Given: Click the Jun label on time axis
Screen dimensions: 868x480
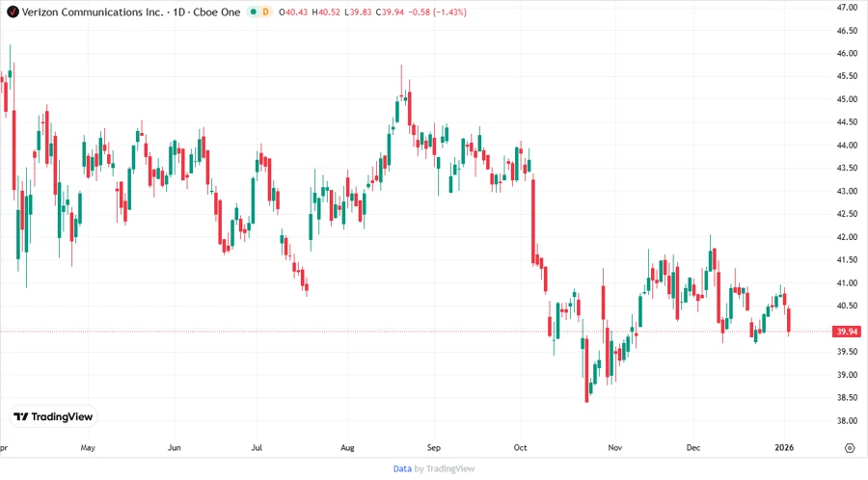Looking at the screenshot, I should [x=174, y=447].
